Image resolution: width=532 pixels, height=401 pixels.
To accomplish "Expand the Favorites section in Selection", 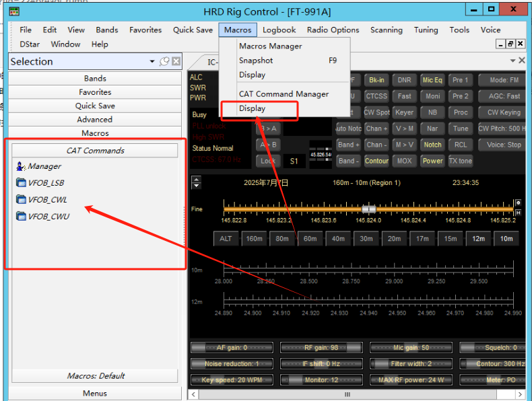I will point(95,92).
